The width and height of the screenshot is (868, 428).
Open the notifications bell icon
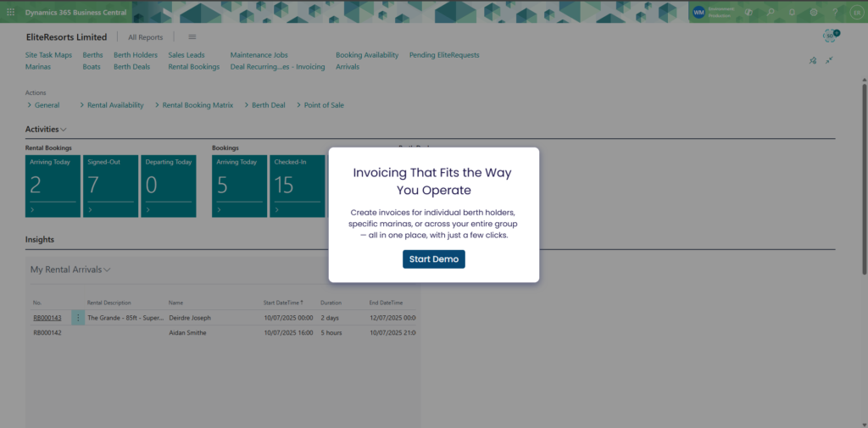(793, 12)
